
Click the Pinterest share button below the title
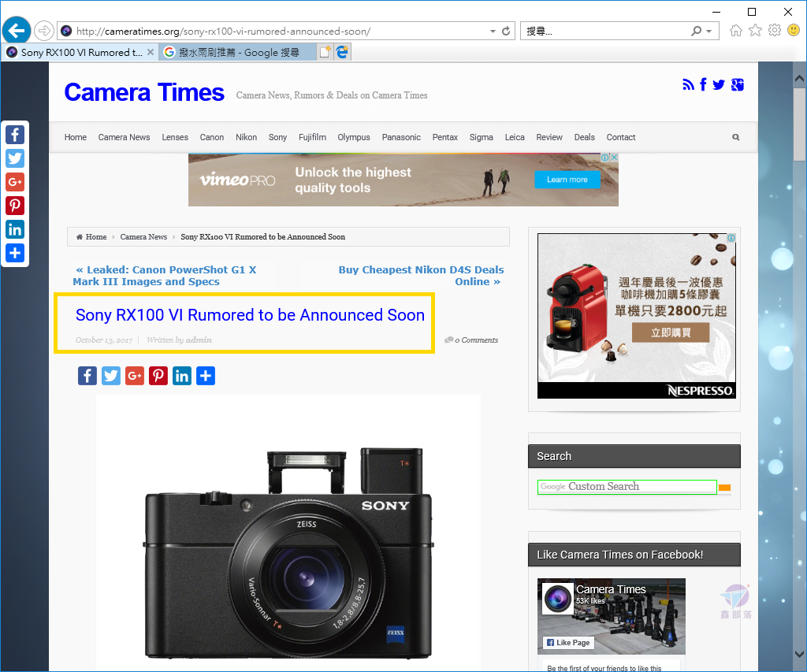(x=158, y=376)
